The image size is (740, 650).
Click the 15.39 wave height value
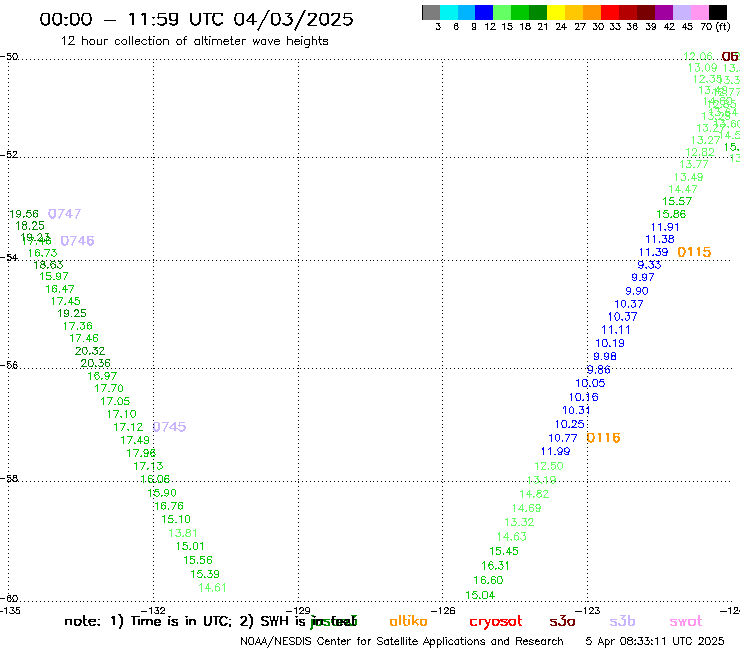tap(205, 574)
